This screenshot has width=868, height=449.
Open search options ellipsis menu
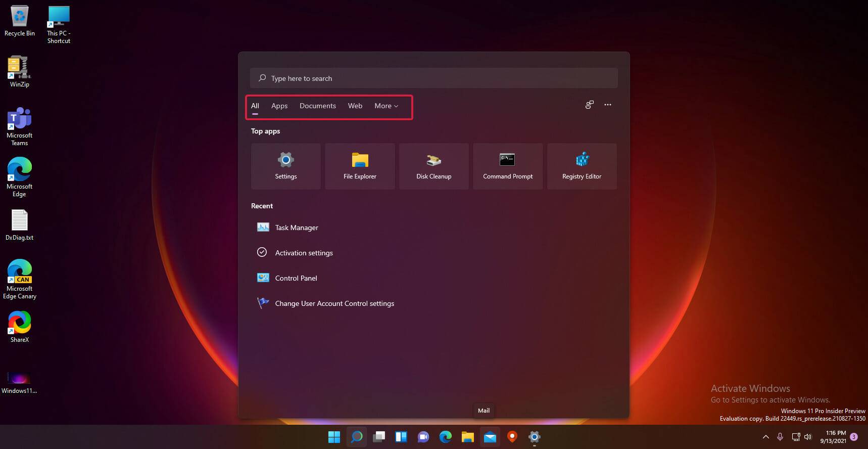pyautogui.click(x=608, y=105)
